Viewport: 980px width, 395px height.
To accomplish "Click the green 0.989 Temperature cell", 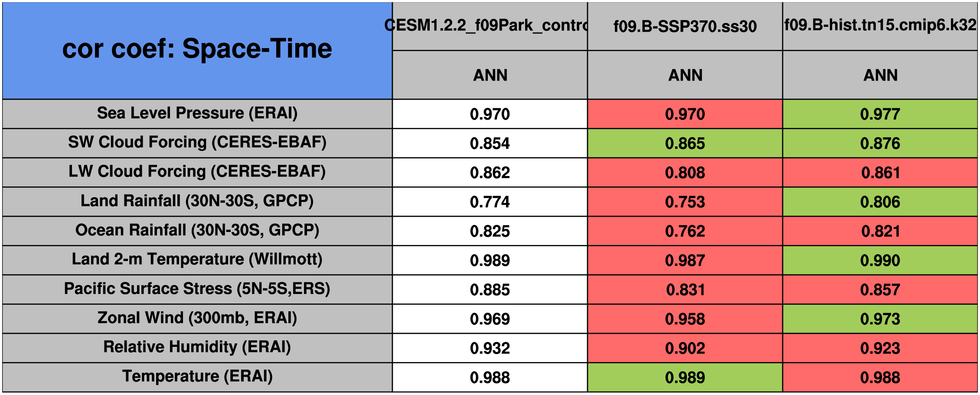I will 685,378.
